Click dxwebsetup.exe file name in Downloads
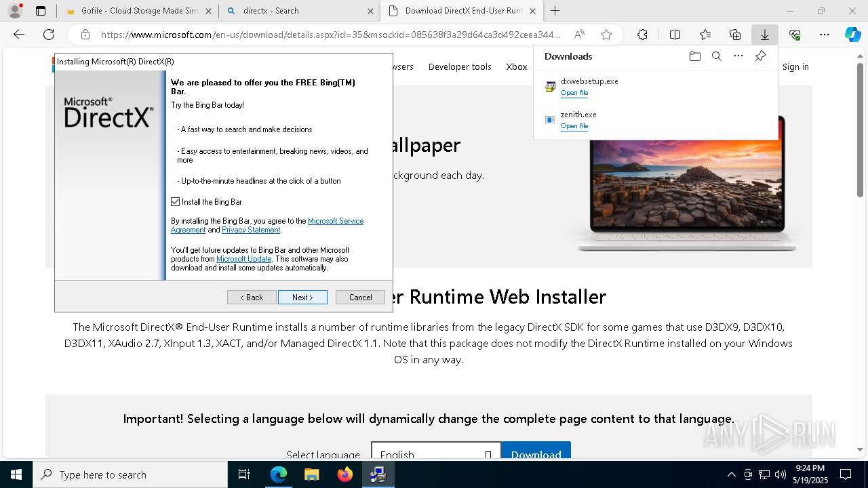Viewport: 868px width, 488px height. click(589, 81)
